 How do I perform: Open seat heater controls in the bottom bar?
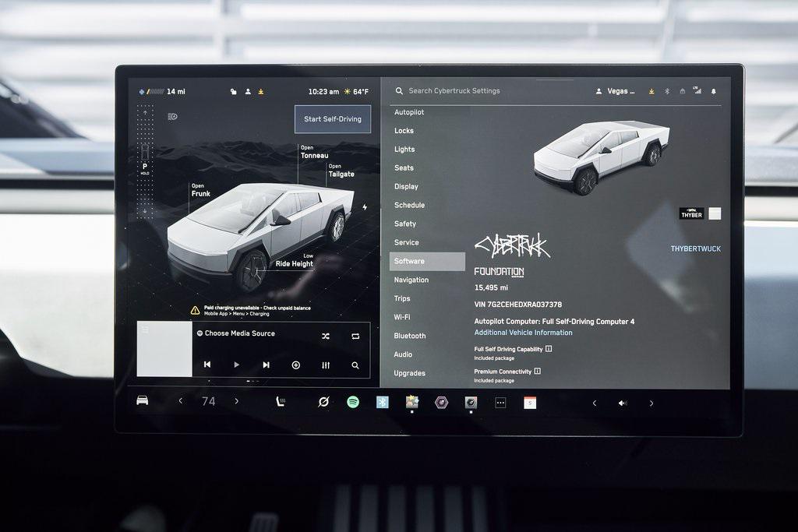tap(280, 402)
